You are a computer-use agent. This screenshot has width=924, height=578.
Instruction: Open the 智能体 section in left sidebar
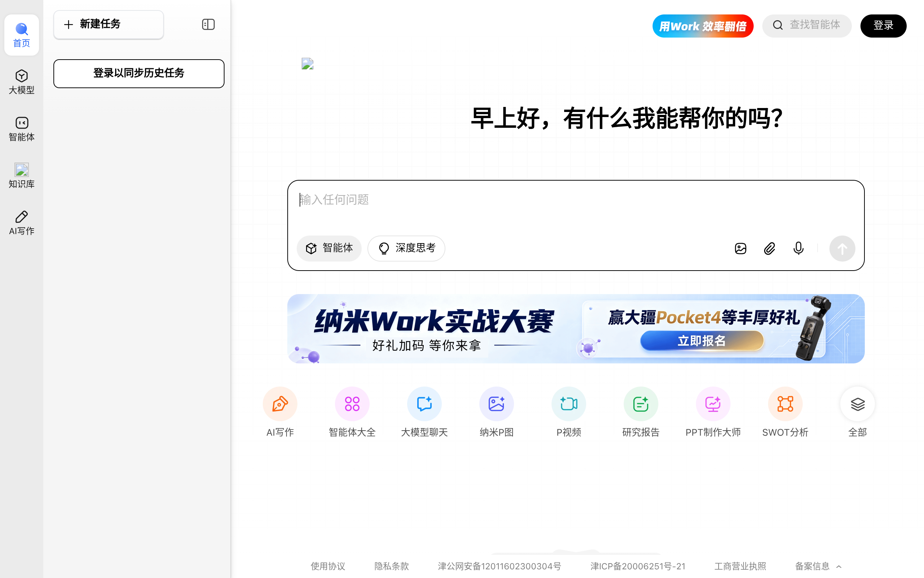pyautogui.click(x=21, y=129)
